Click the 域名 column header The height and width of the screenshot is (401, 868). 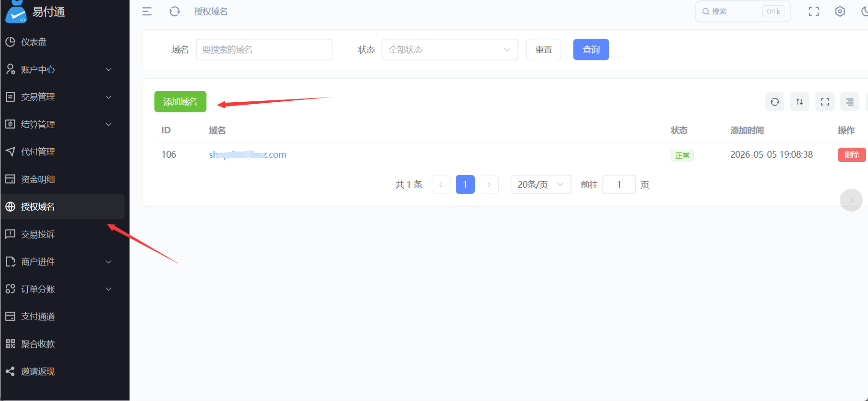(x=217, y=130)
